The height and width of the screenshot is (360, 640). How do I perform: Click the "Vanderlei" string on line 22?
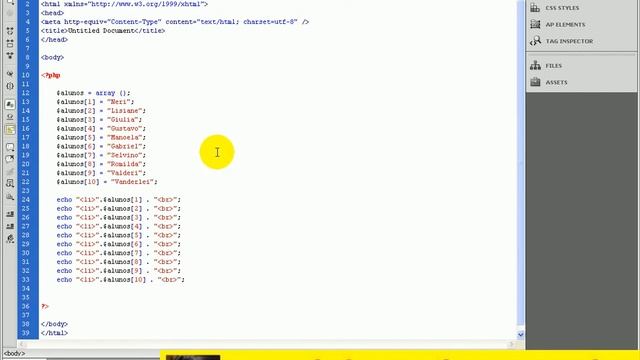(132, 182)
